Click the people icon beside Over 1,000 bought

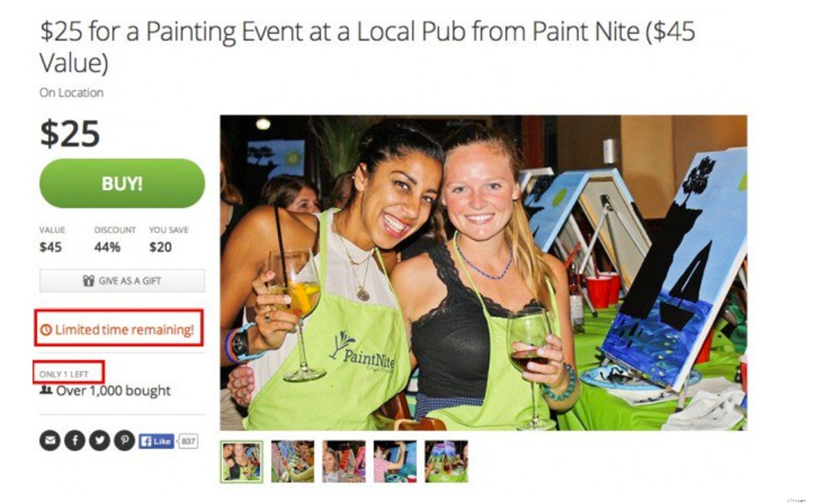click(46, 390)
